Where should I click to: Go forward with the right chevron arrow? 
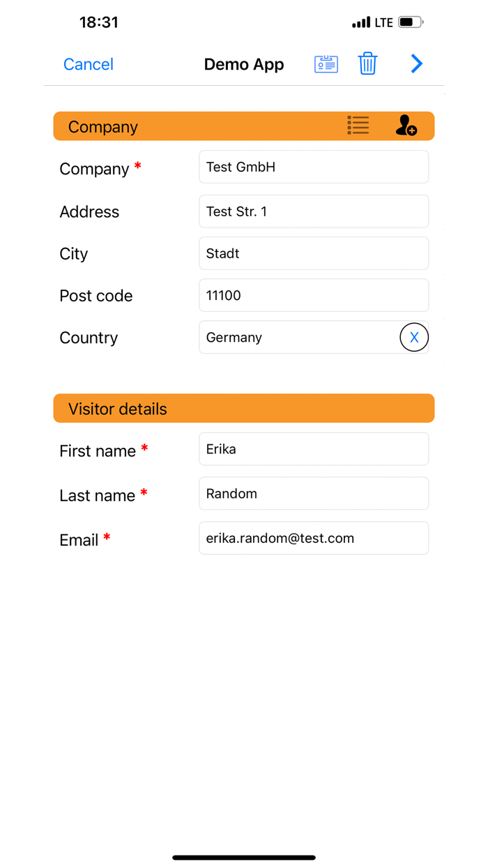(x=416, y=64)
